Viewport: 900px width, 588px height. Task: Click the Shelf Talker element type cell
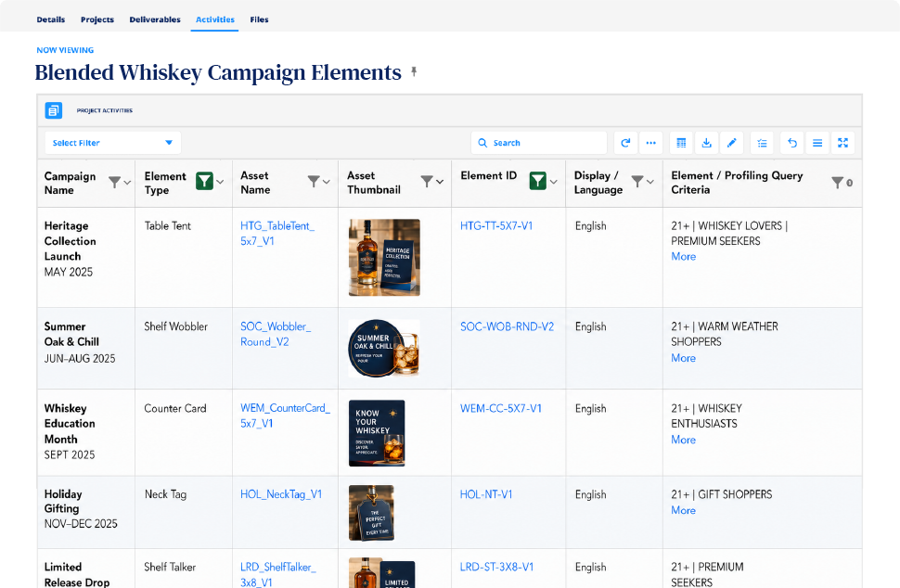click(x=170, y=567)
